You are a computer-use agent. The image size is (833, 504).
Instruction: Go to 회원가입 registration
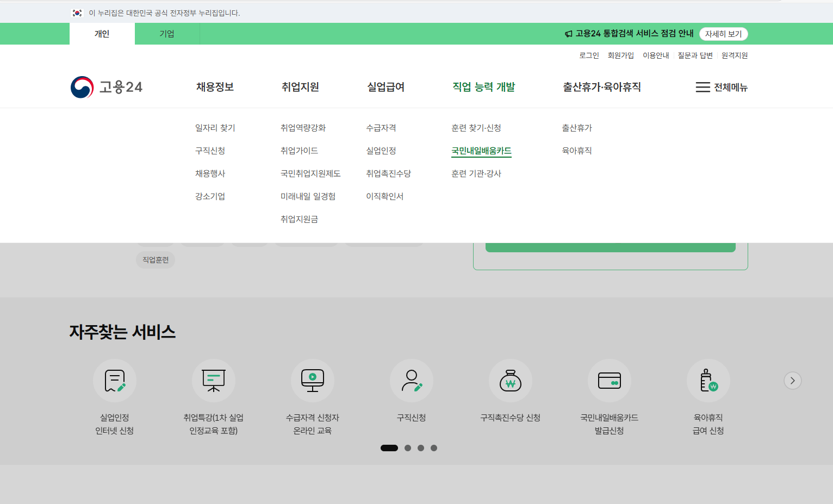coord(621,55)
